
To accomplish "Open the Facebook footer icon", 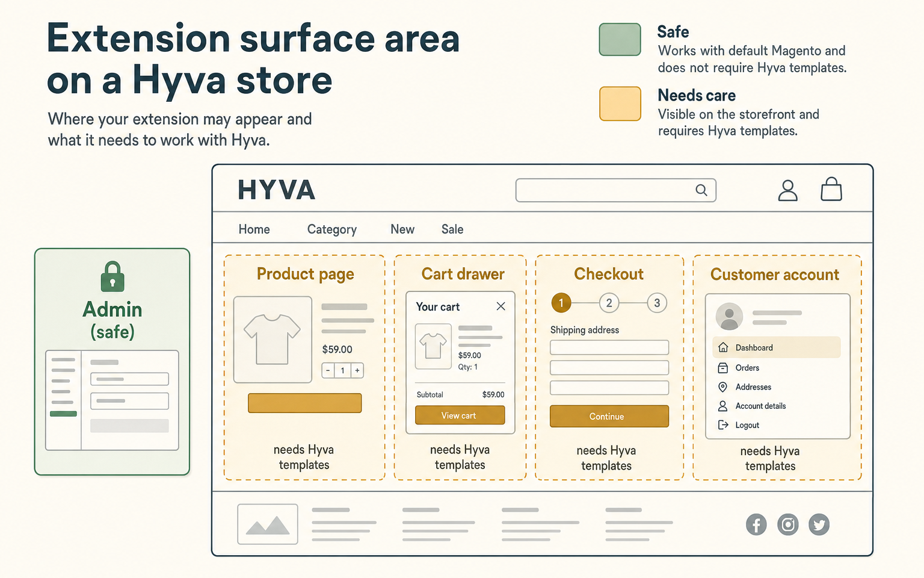I will click(756, 524).
